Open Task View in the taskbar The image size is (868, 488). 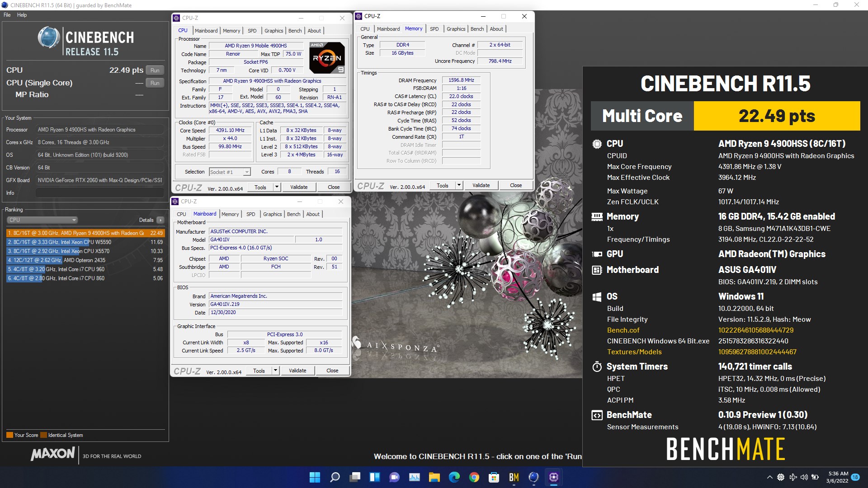355,477
